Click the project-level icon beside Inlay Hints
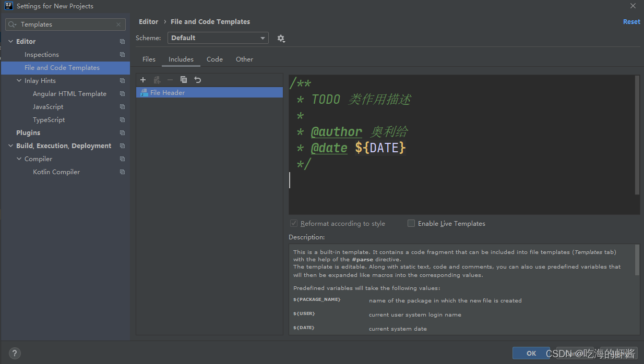 click(x=122, y=81)
